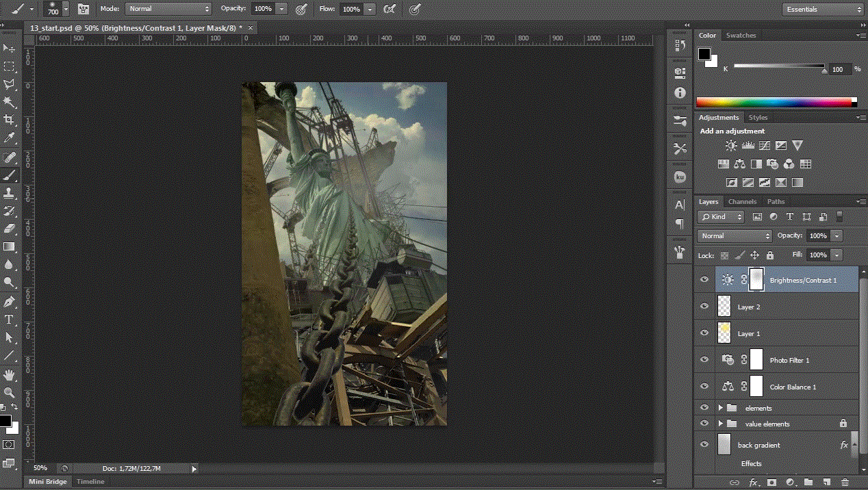This screenshot has width=868, height=490.
Task: Hide the Color Balance 1 layer
Action: pos(704,387)
